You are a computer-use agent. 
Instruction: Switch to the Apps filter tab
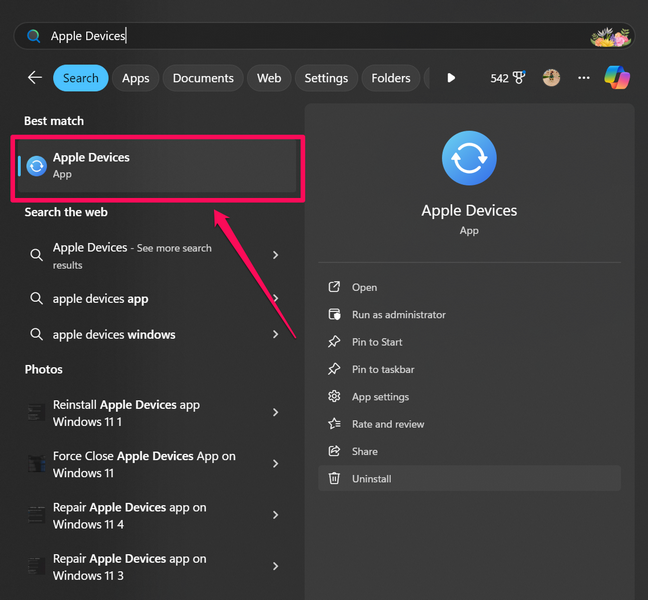coord(135,78)
